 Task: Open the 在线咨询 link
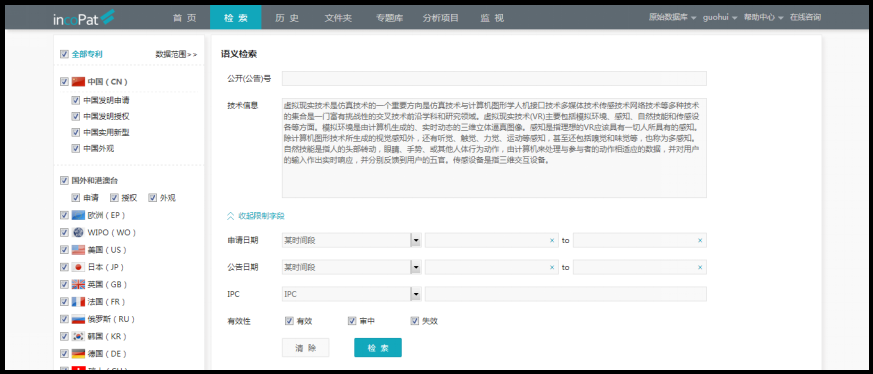(x=805, y=18)
